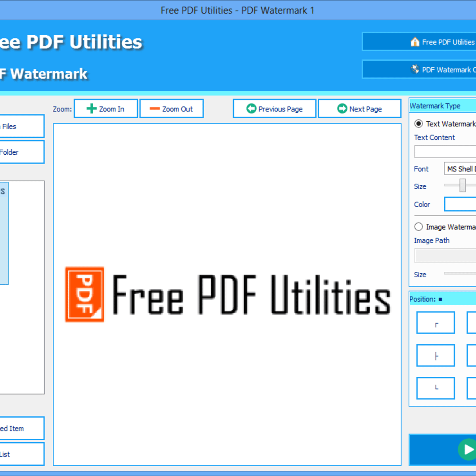Click the Previous Page green arrow icon
Image resolution: width=476 pixels, height=476 pixels.
point(251,108)
